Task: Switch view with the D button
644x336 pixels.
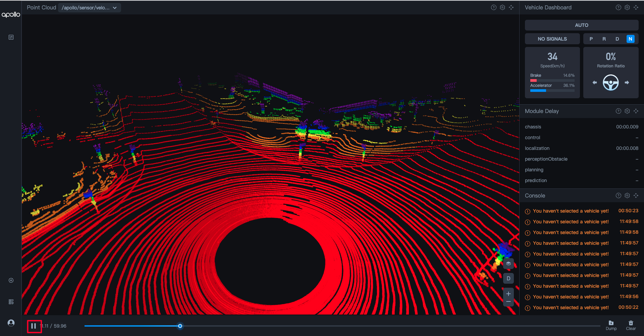Action: point(508,278)
